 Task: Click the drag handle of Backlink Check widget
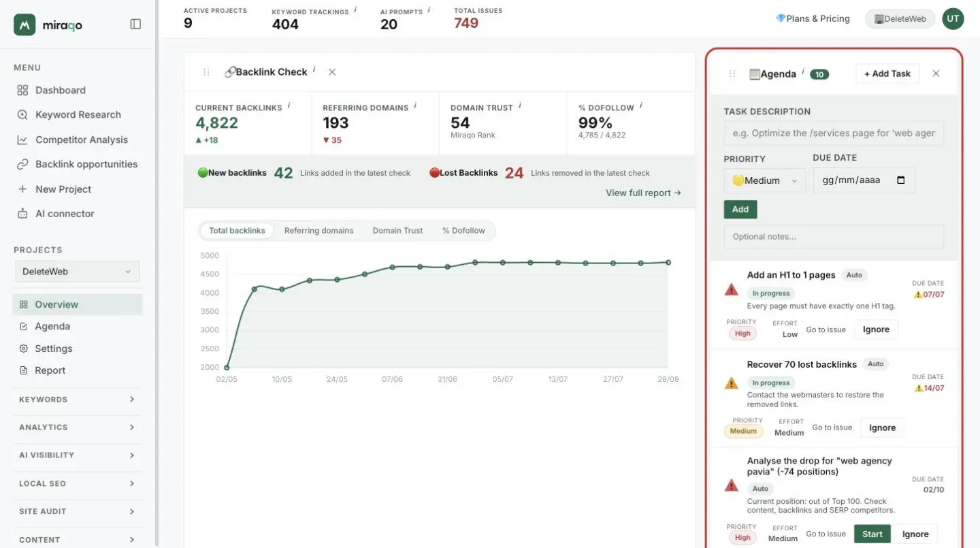coord(206,72)
